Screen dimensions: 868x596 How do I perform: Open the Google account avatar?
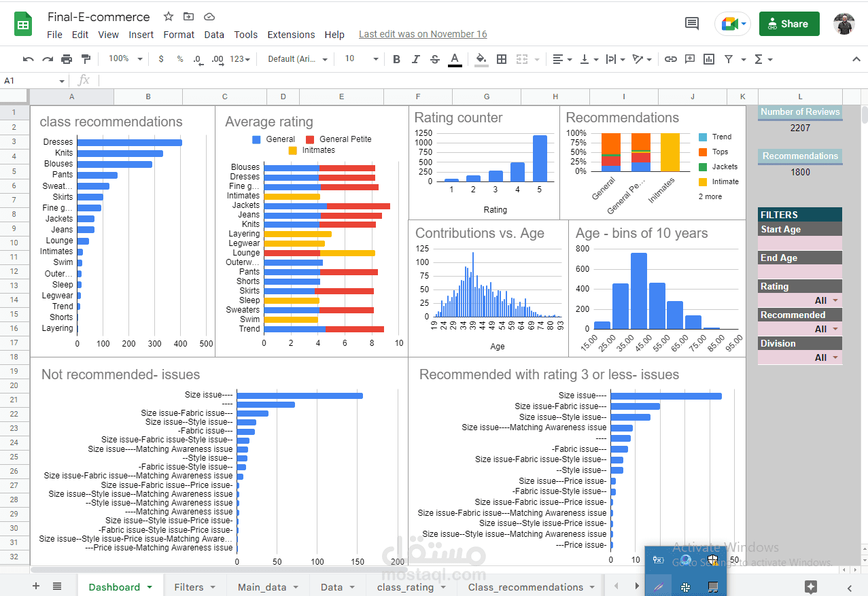pyautogui.click(x=844, y=24)
